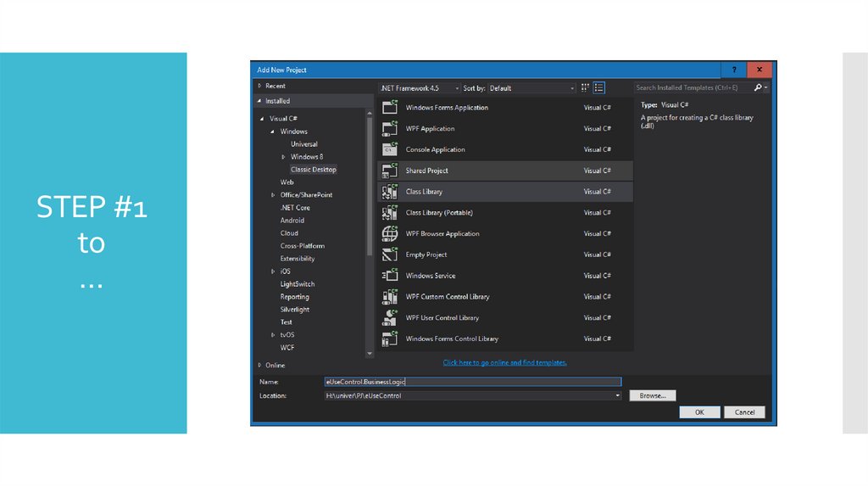The width and height of the screenshot is (868, 487).
Task: Click the WPF Browser Application globe icon
Action: tap(390, 233)
